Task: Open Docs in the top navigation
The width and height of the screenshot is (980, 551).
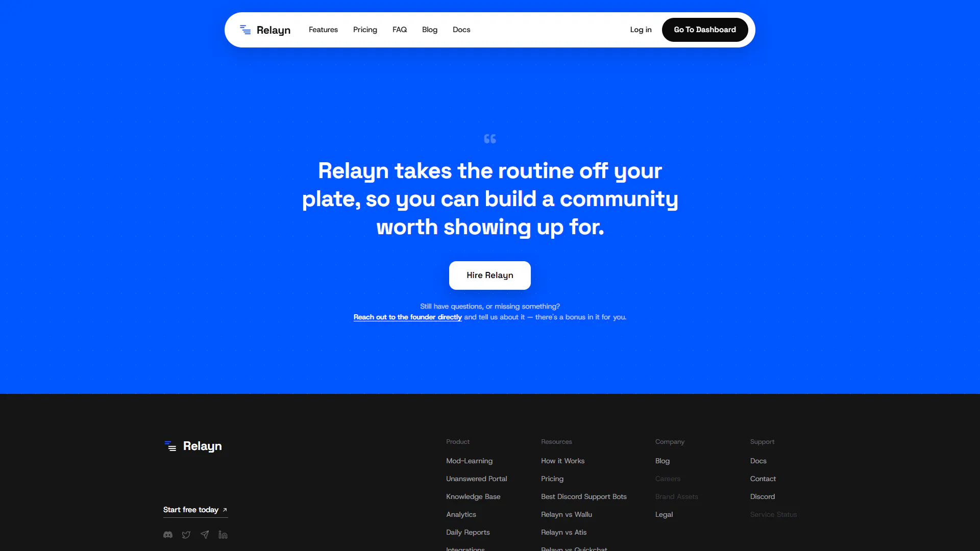Action: 461,30
